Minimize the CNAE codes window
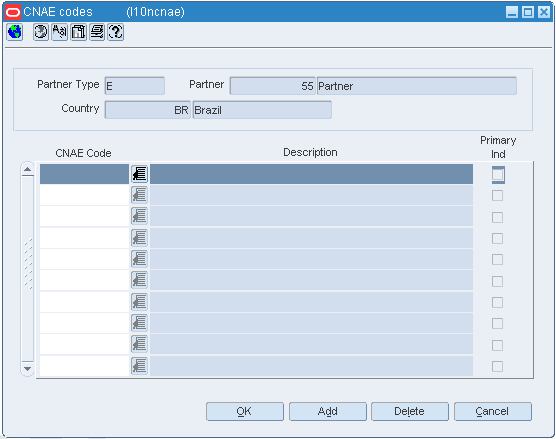Screen dimensions: 556x439 tap(512, 12)
